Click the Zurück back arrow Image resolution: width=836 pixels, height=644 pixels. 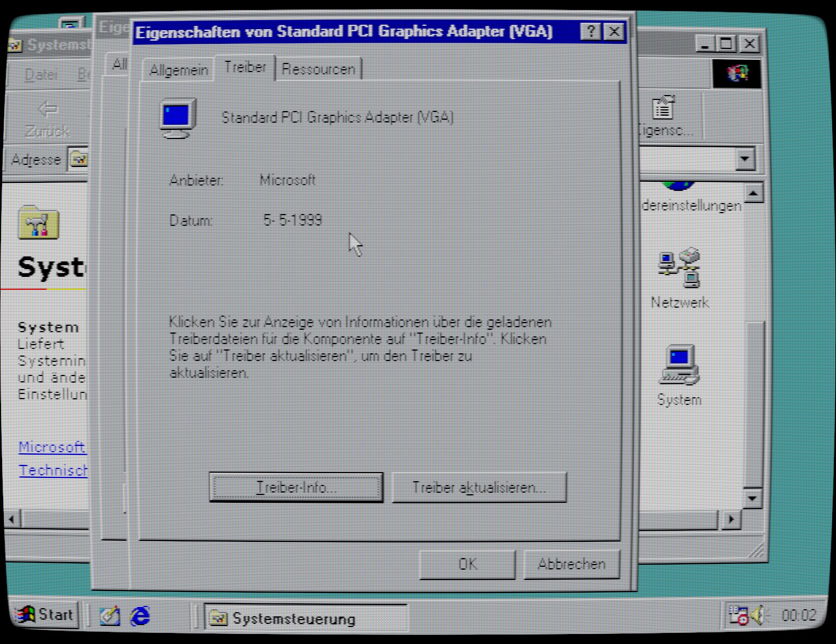point(48,110)
